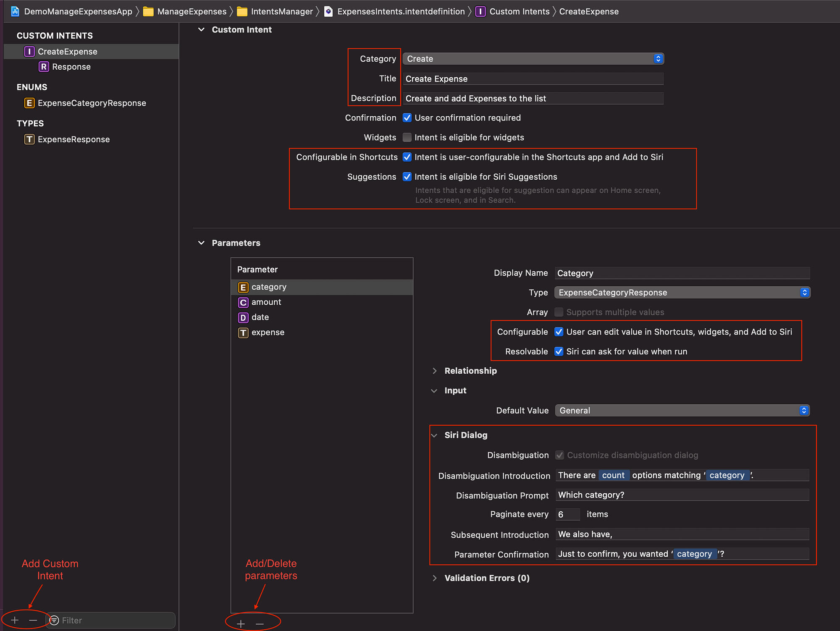Viewport: 840px width, 631px height.
Task: Select the Response item icon in sidebar
Action: coord(44,67)
